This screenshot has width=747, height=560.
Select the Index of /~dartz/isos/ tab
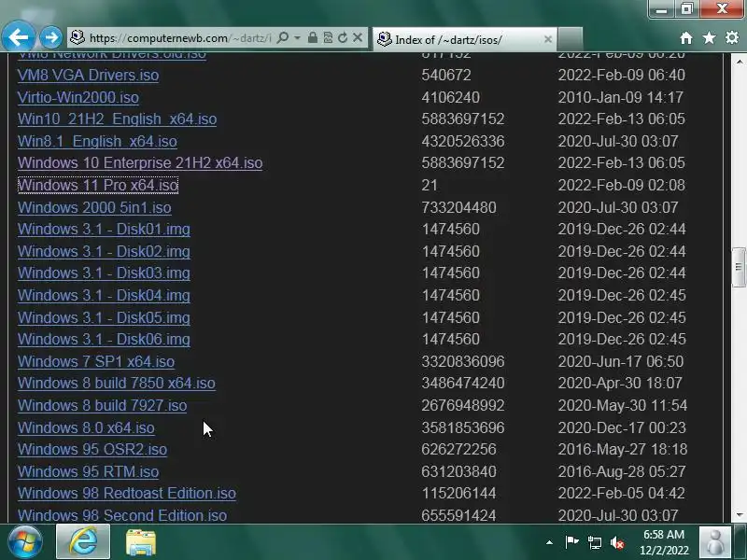click(464, 39)
